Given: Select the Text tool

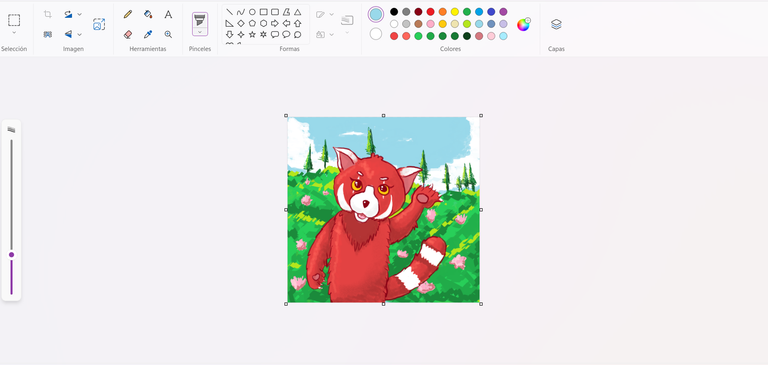Looking at the screenshot, I should (x=168, y=14).
